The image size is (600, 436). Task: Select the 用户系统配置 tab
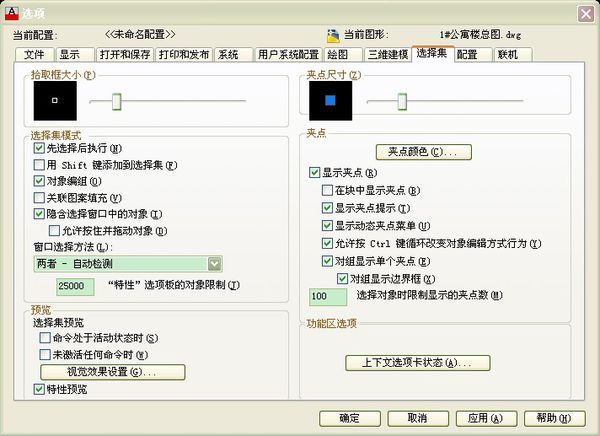point(289,54)
